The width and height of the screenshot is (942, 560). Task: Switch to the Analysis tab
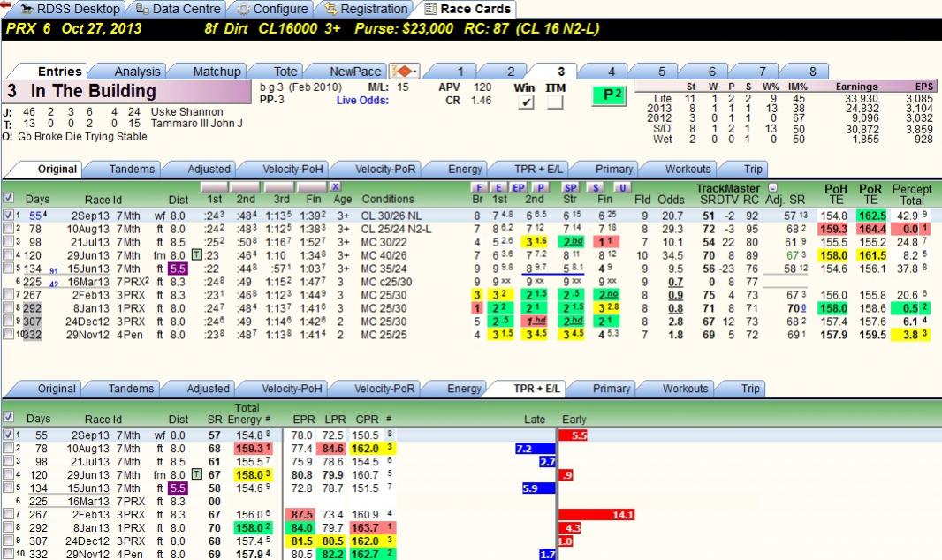point(137,72)
